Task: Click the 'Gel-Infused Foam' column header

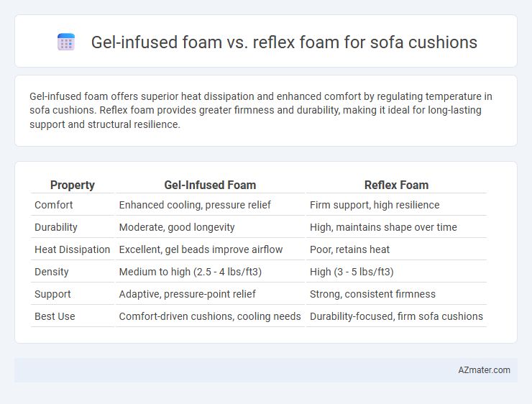Action: pos(210,185)
